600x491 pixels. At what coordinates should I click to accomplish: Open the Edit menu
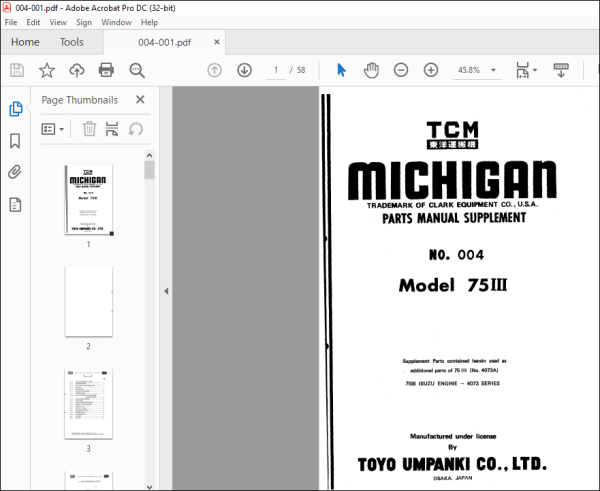click(x=33, y=22)
